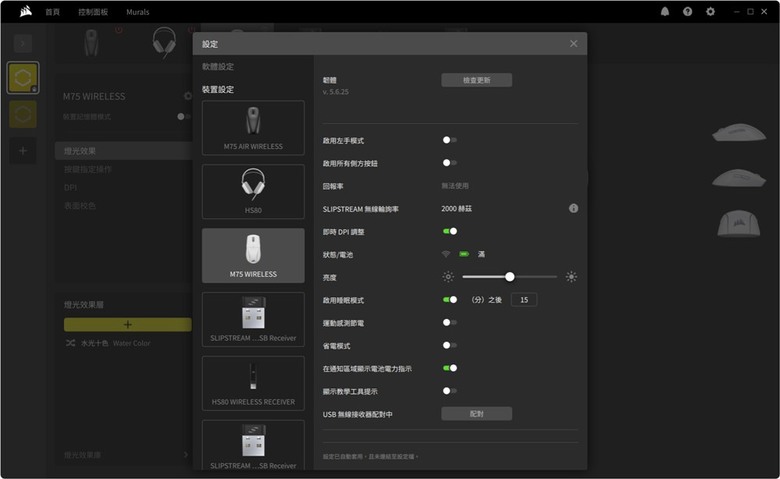Click 回報率 無法使用 value

pyautogui.click(x=455, y=186)
